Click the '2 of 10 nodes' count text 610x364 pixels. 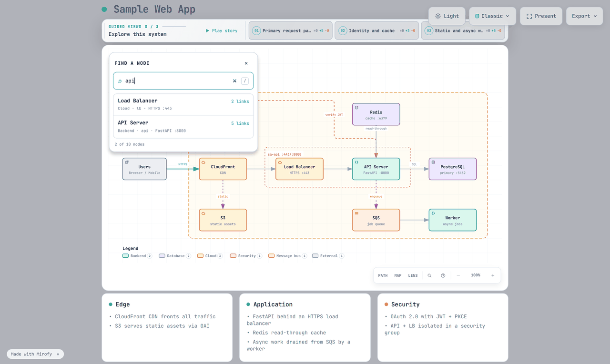click(x=130, y=144)
